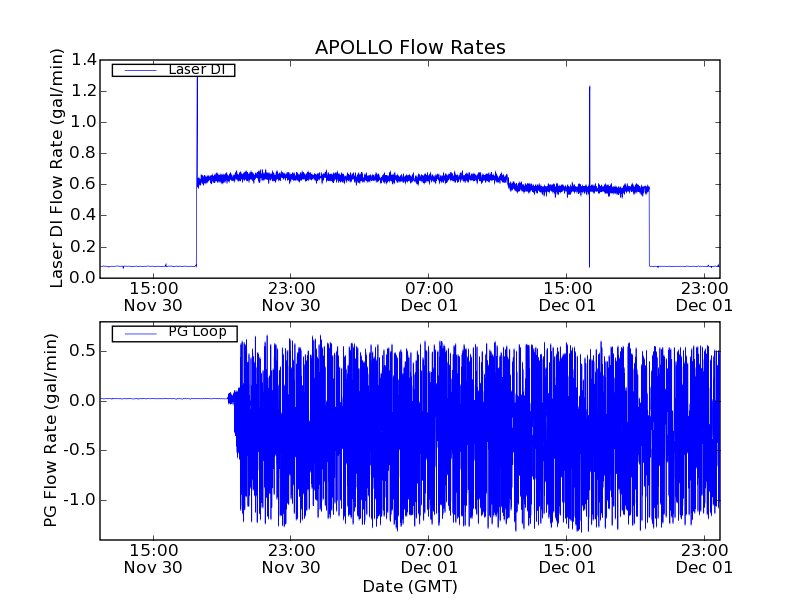800x600 pixels.
Task: Click "07:00 Dec 01" tick under PG Loop plot
Action: 429,559
